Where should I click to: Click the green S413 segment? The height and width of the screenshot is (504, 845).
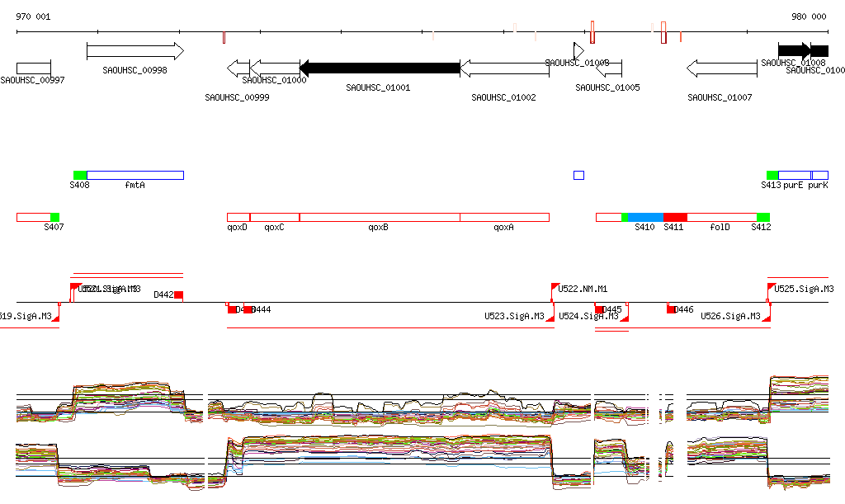(x=772, y=175)
